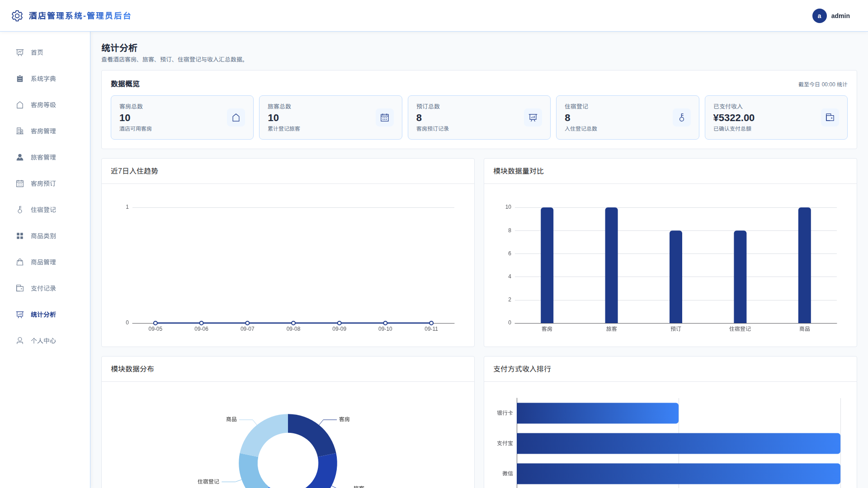Image resolution: width=868 pixels, height=488 pixels.
Task: Click the 客房管理 building icon
Action: 20,131
